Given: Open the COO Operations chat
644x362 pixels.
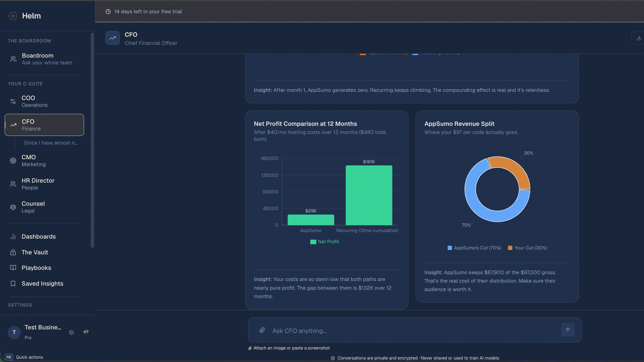Looking at the screenshot, I should coord(44,101).
